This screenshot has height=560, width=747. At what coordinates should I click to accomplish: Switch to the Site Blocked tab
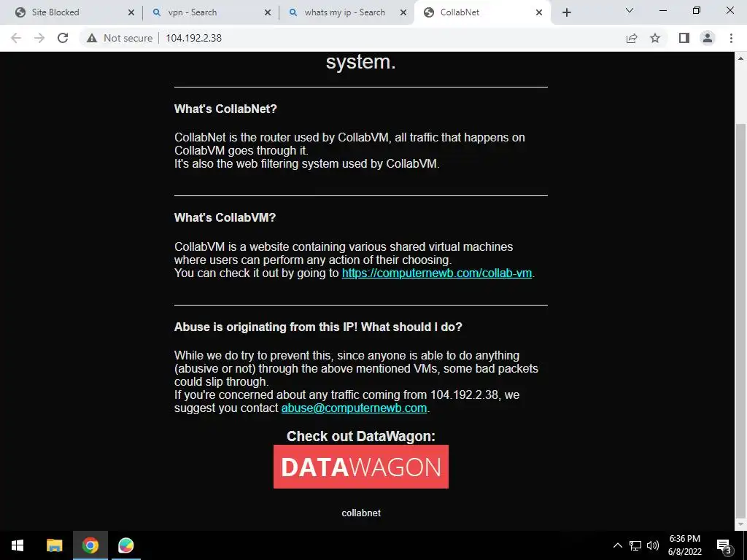pyautogui.click(x=71, y=12)
